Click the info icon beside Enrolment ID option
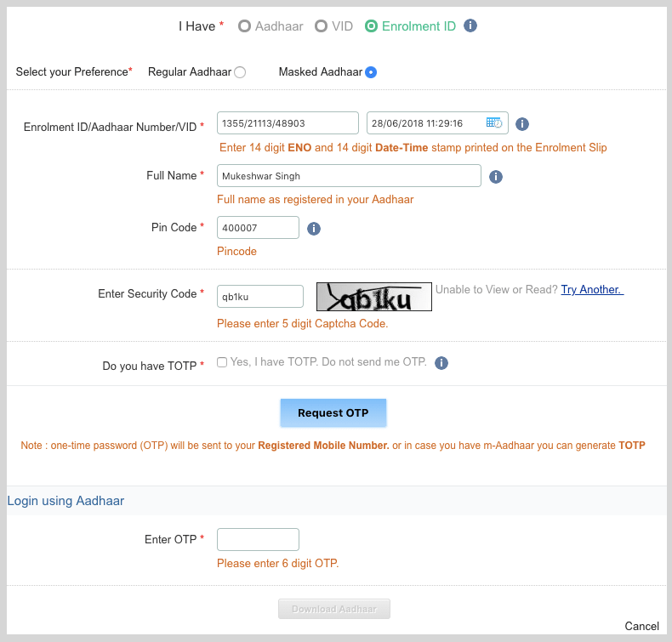Image resolution: width=672 pixels, height=642 pixels. [470, 26]
